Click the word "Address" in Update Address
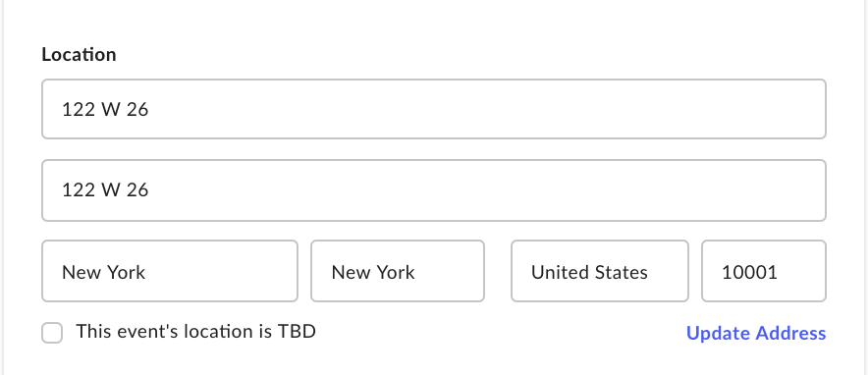The width and height of the screenshot is (868, 375). coord(790,333)
